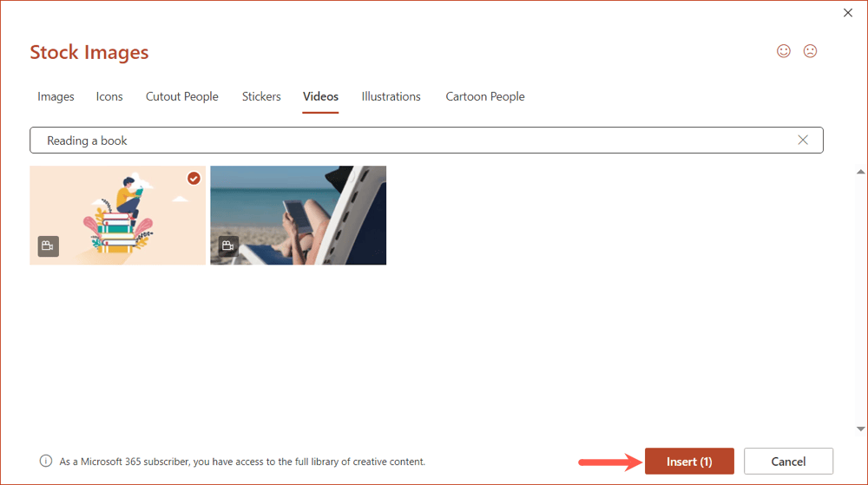
Task: Click the info icon beside subscriber notice
Action: 46,462
